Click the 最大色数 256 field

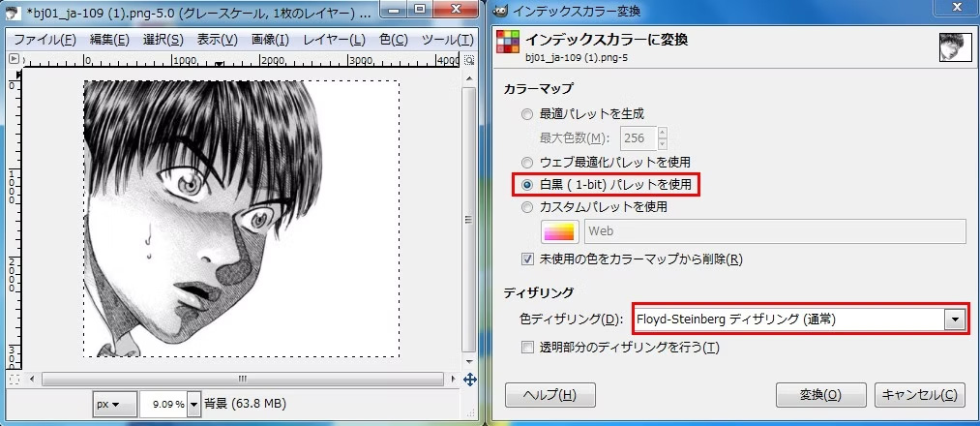click(x=638, y=138)
